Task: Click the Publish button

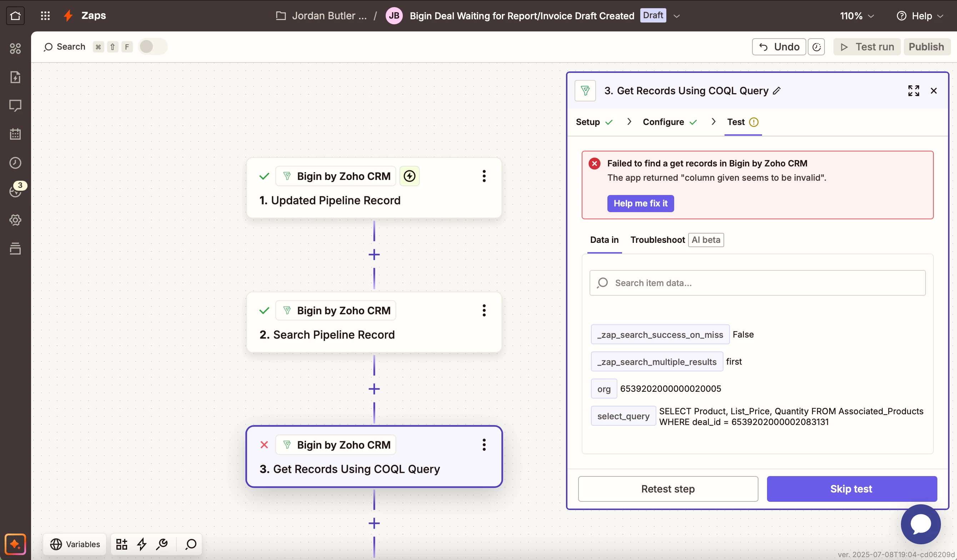Action: click(926, 47)
